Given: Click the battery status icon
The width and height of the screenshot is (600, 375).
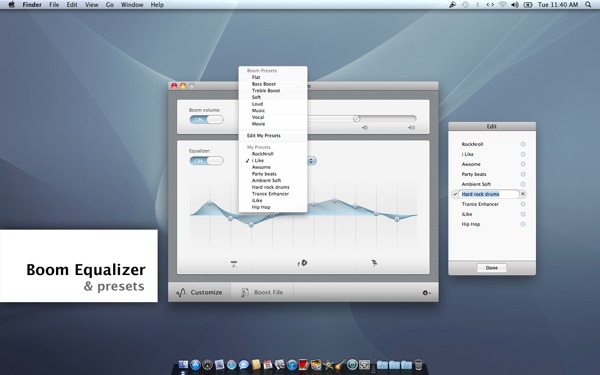Looking at the screenshot, I should click(528, 5).
